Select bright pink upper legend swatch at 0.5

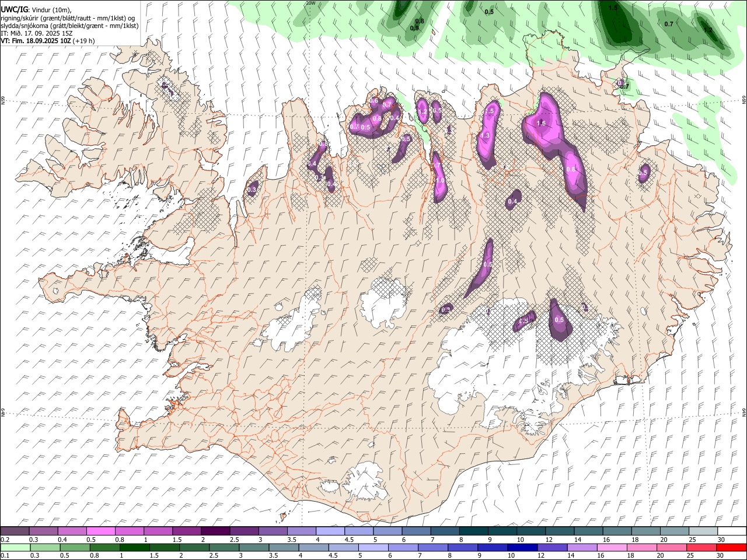pos(102,531)
